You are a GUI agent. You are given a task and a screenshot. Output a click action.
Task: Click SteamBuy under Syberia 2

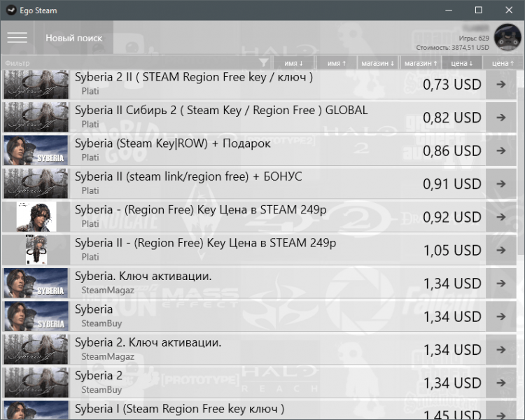(x=101, y=390)
